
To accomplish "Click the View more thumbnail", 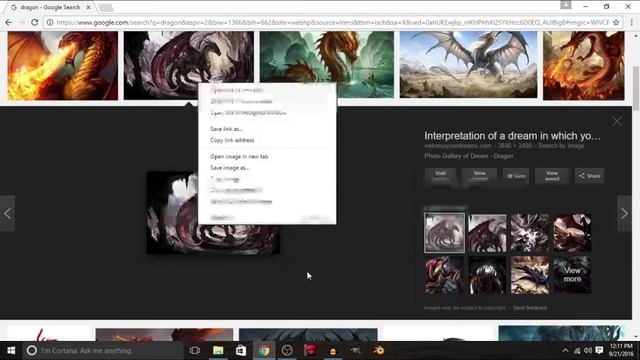I will (x=572, y=275).
